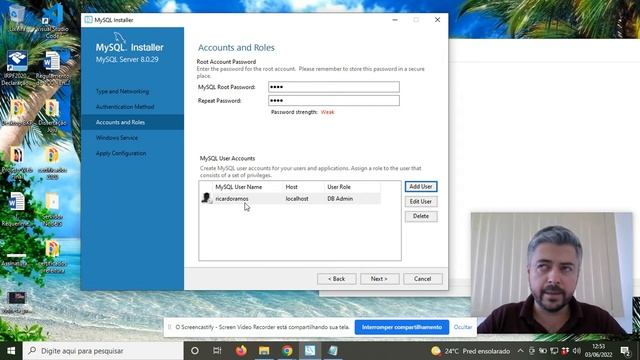
Task: Click the Windows Start button
Action: (11, 351)
